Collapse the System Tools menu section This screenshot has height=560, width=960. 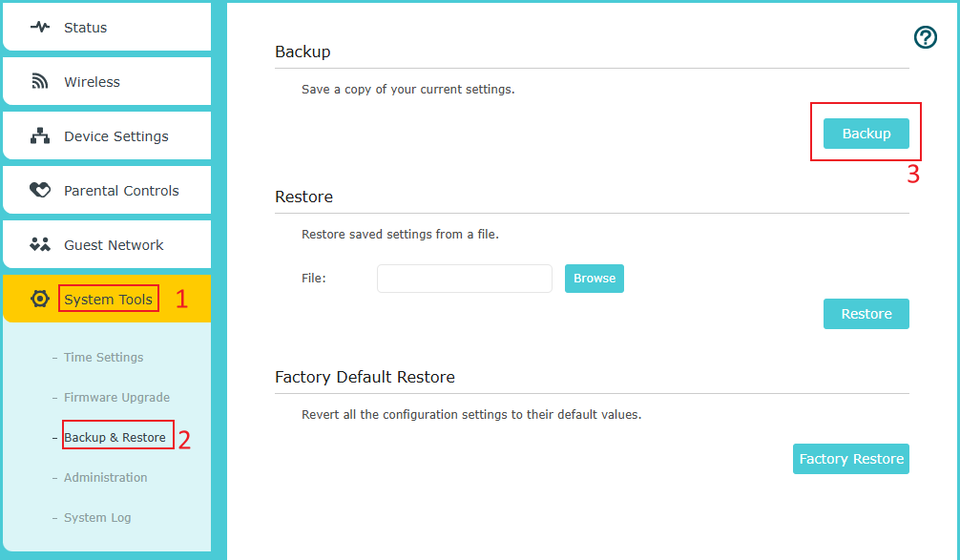108,300
